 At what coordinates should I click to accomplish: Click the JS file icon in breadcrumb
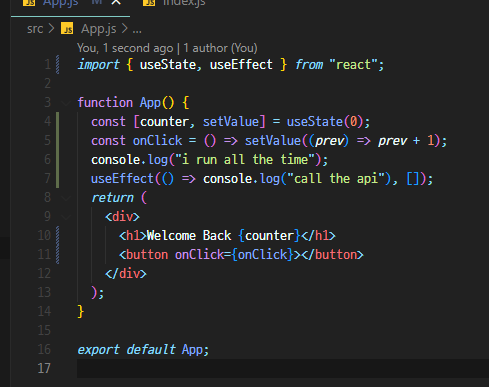pyautogui.click(x=67, y=29)
